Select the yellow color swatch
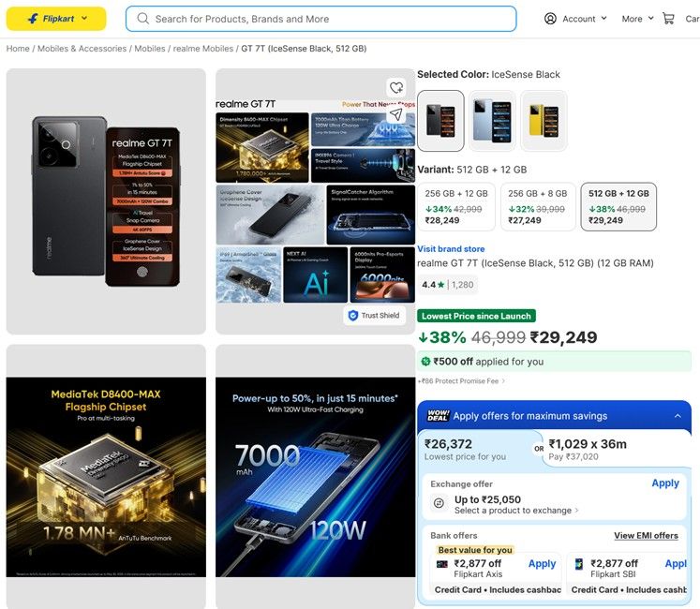The image size is (700, 609). (x=544, y=121)
